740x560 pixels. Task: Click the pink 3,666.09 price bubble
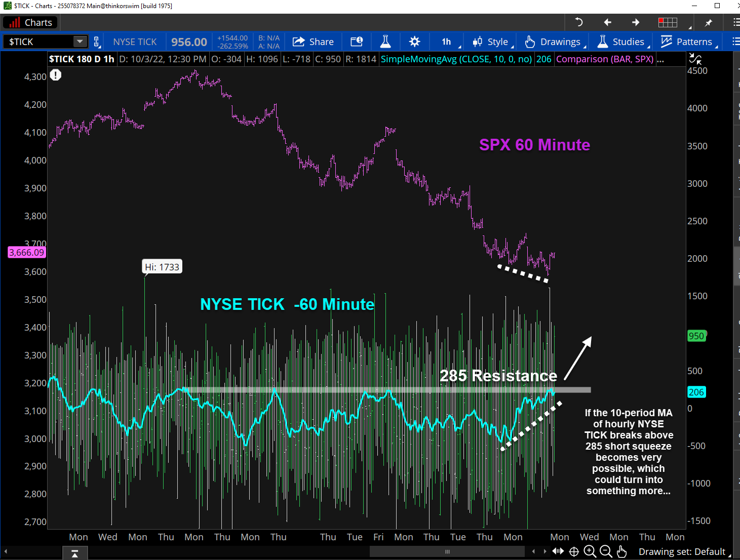point(26,252)
